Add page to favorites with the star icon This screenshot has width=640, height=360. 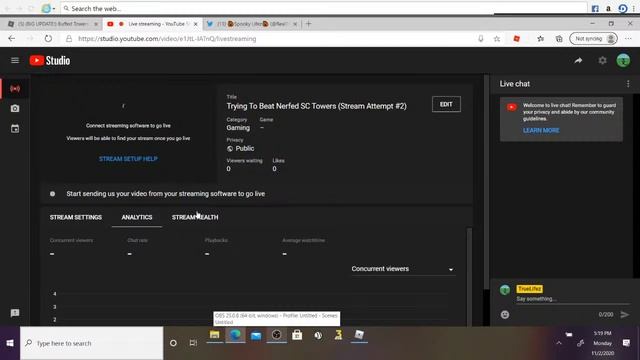pos(497,39)
